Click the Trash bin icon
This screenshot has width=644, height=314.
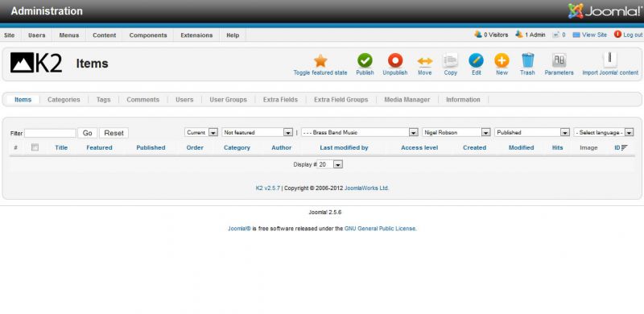[528, 60]
